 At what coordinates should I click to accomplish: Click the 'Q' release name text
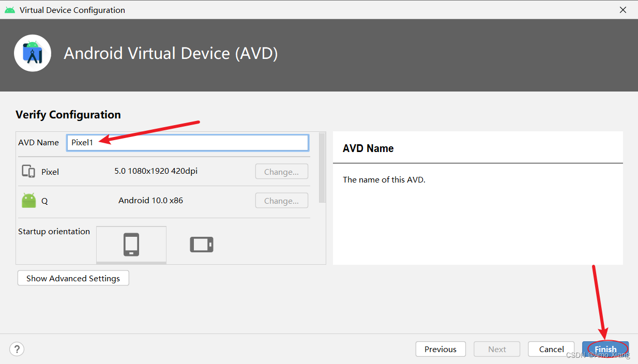(x=44, y=201)
